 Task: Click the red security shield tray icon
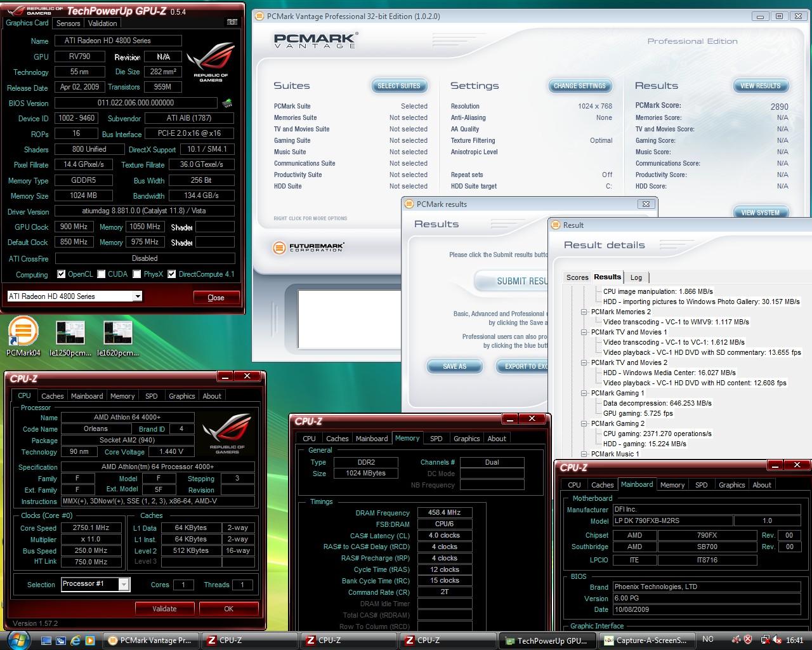[749, 640]
